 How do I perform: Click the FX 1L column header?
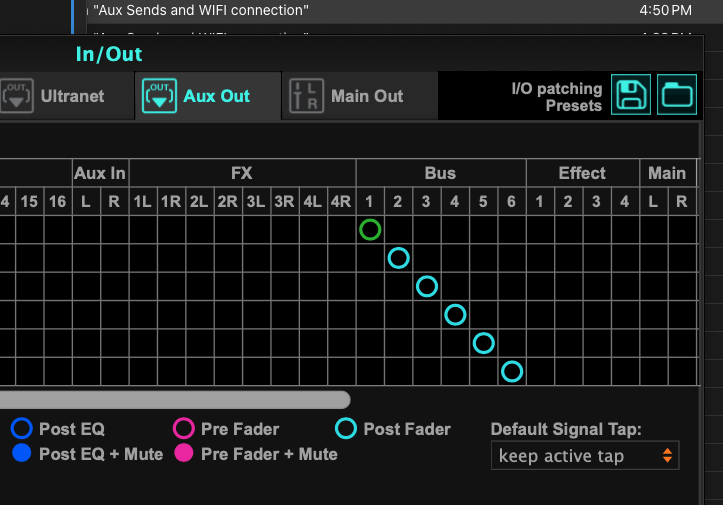pyautogui.click(x=142, y=201)
